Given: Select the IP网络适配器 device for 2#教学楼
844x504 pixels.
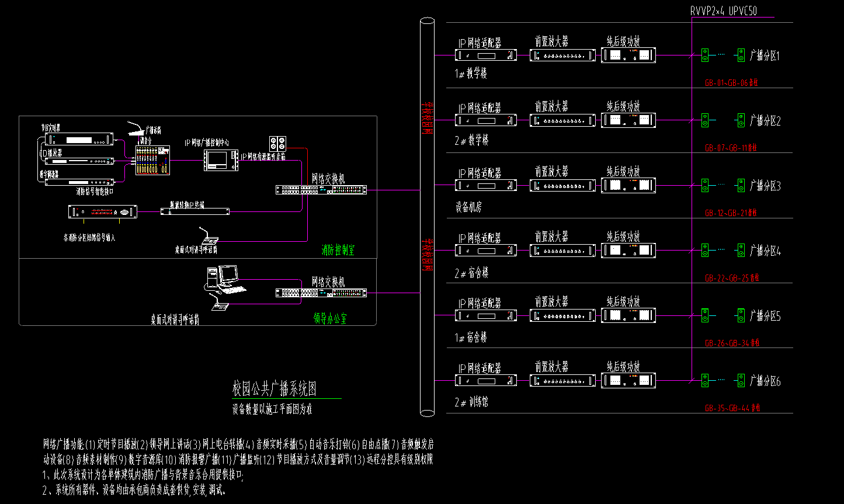Looking at the screenshot, I should [486, 120].
